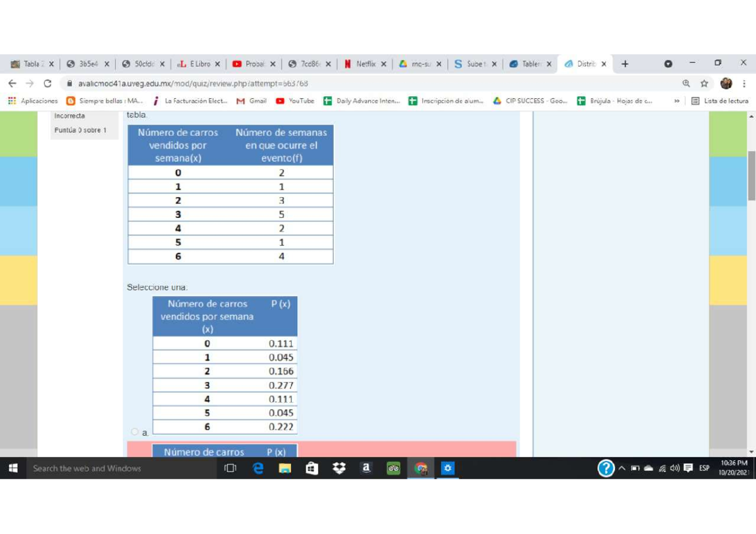Image resolution: width=756 pixels, height=534 pixels.
Task: Click the site lock icon in address bar
Action: tap(69, 83)
